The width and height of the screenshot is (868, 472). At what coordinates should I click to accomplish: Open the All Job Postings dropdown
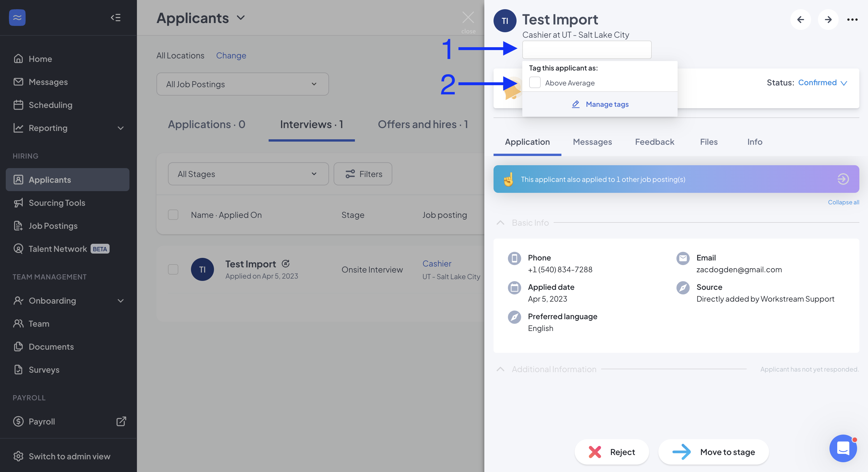(x=242, y=84)
